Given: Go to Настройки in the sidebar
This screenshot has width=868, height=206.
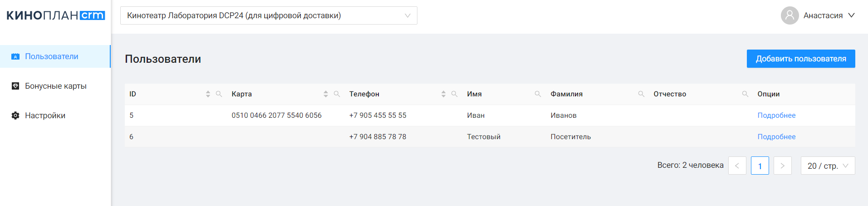Looking at the screenshot, I should (x=45, y=116).
